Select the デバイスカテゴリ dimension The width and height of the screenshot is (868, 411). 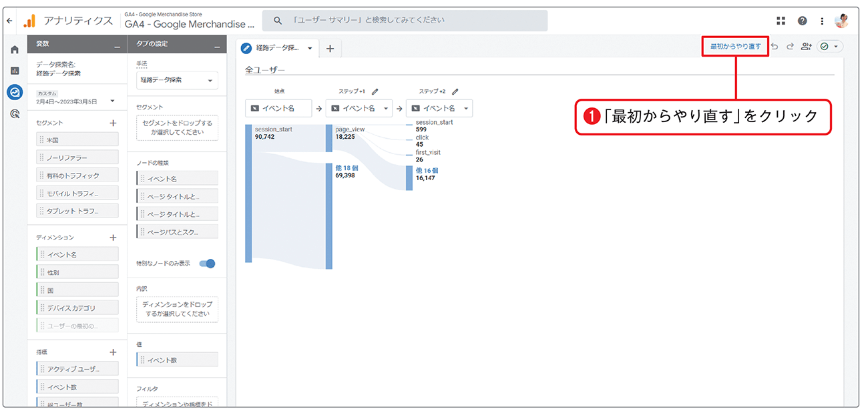(78, 308)
